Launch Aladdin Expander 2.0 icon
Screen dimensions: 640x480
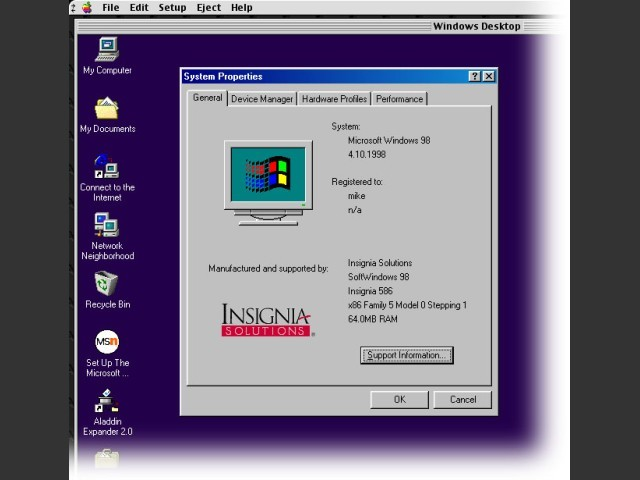[107, 402]
